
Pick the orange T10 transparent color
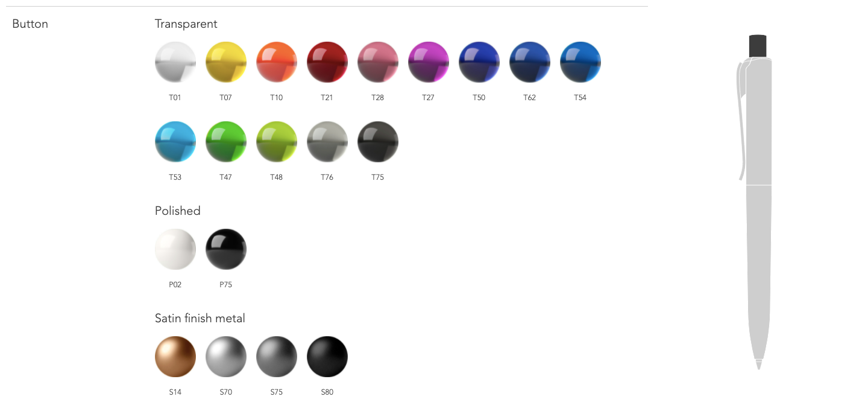point(277,62)
